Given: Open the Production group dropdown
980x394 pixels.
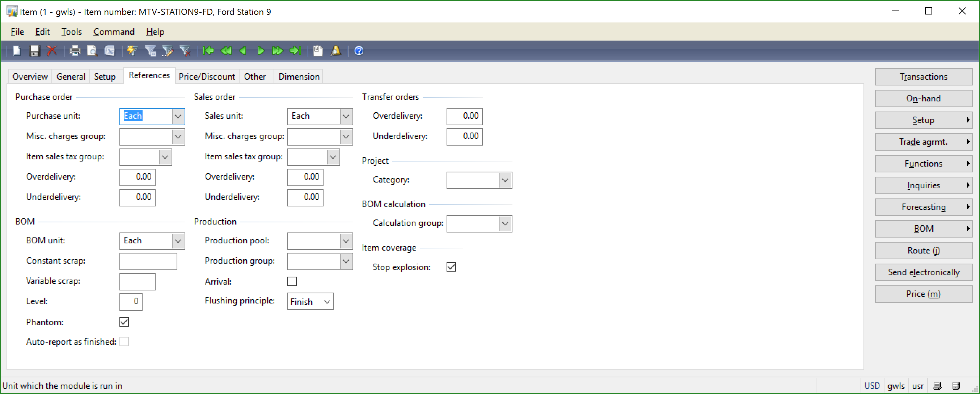Looking at the screenshot, I should click(346, 261).
